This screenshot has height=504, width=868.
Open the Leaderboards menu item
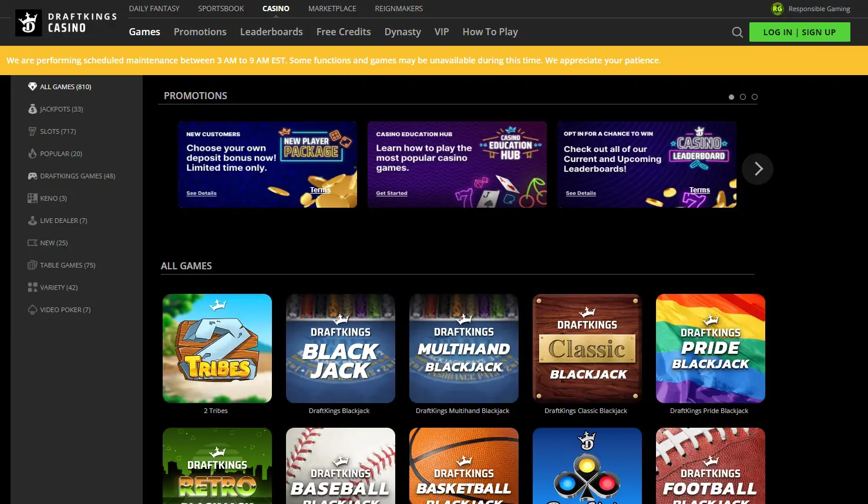271,32
